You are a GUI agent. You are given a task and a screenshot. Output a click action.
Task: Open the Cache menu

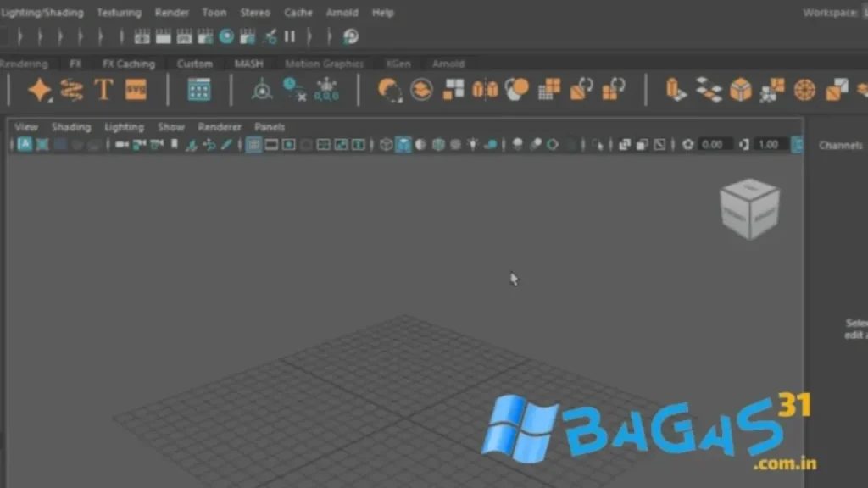pos(298,12)
